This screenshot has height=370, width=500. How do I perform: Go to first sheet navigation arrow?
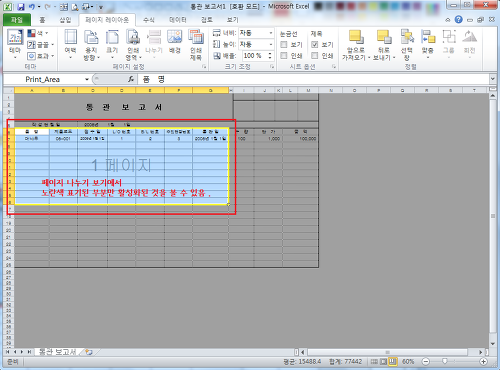pyautogui.click(x=7, y=352)
